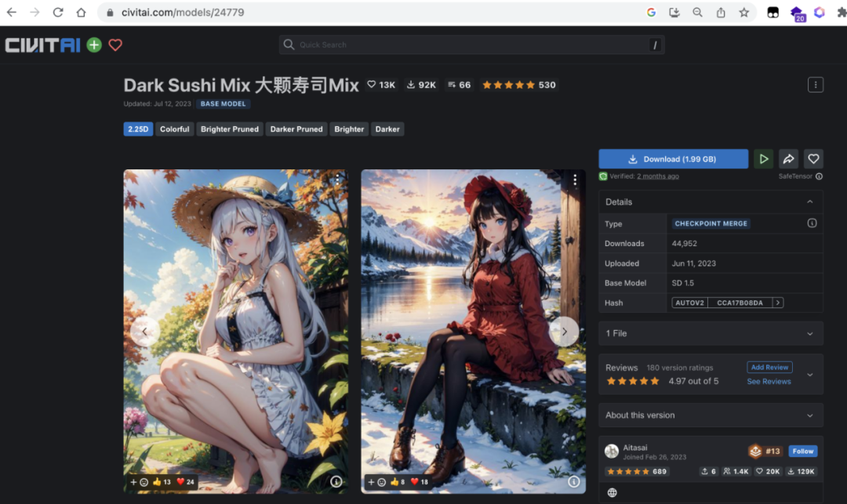Click the green run/play icon beside Download
Viewport: 847px width, 504px height.
pos(763,158)
